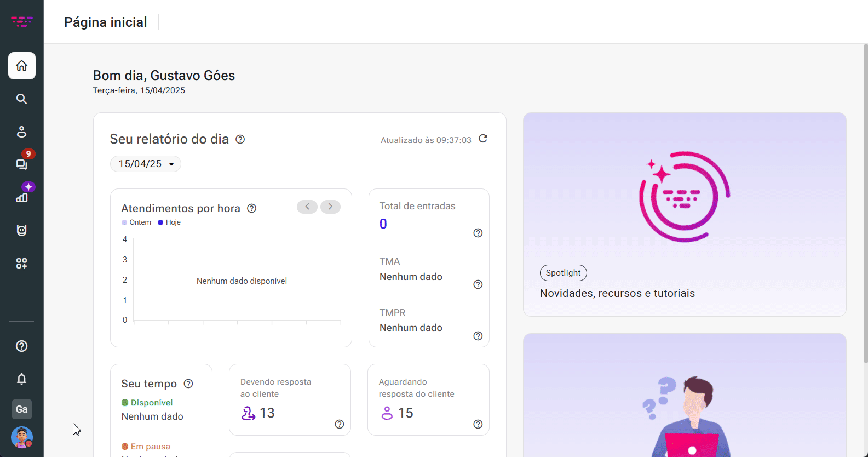Toggle the Hoje legend series

[169, 222]
